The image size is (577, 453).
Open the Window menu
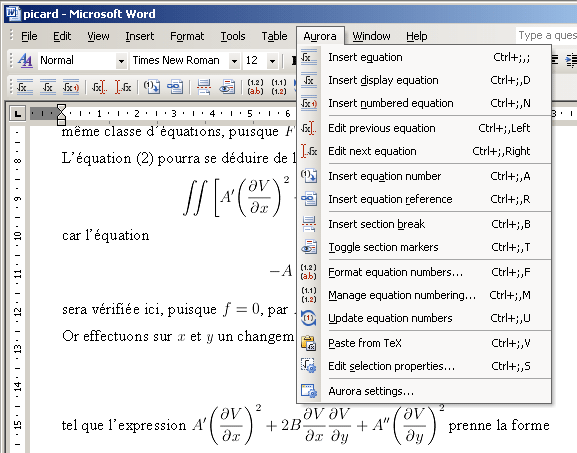[x=371, y=36]
